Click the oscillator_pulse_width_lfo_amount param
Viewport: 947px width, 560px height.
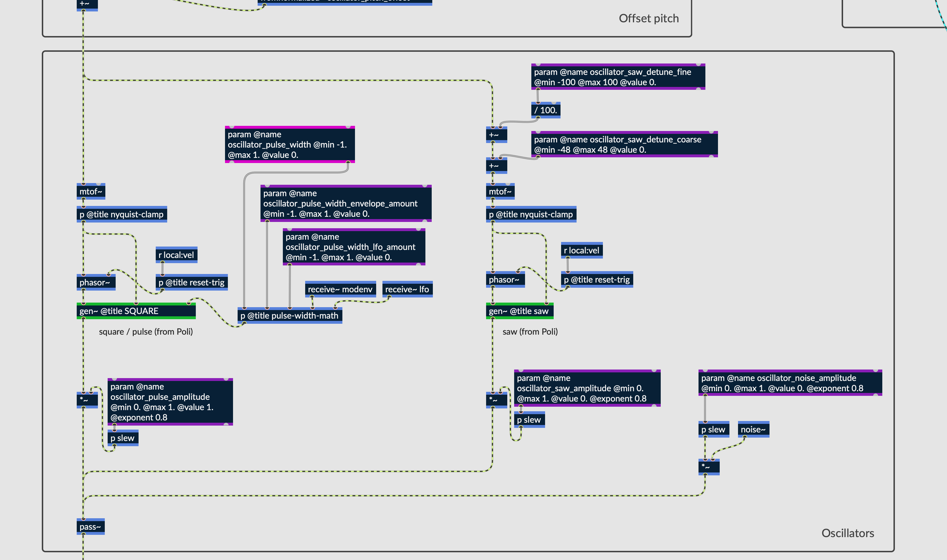[354, 247]
